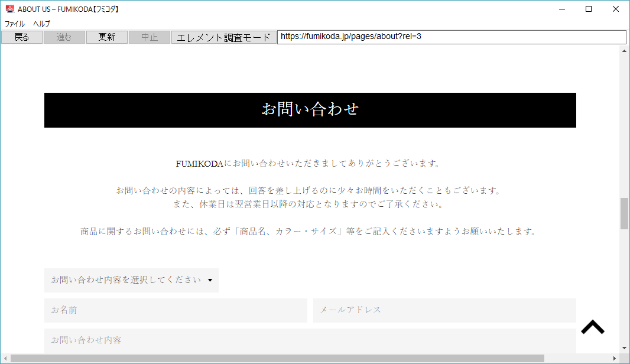Click the vertical scrollbar thumb
630x364 pixels.
pos(624,213)
